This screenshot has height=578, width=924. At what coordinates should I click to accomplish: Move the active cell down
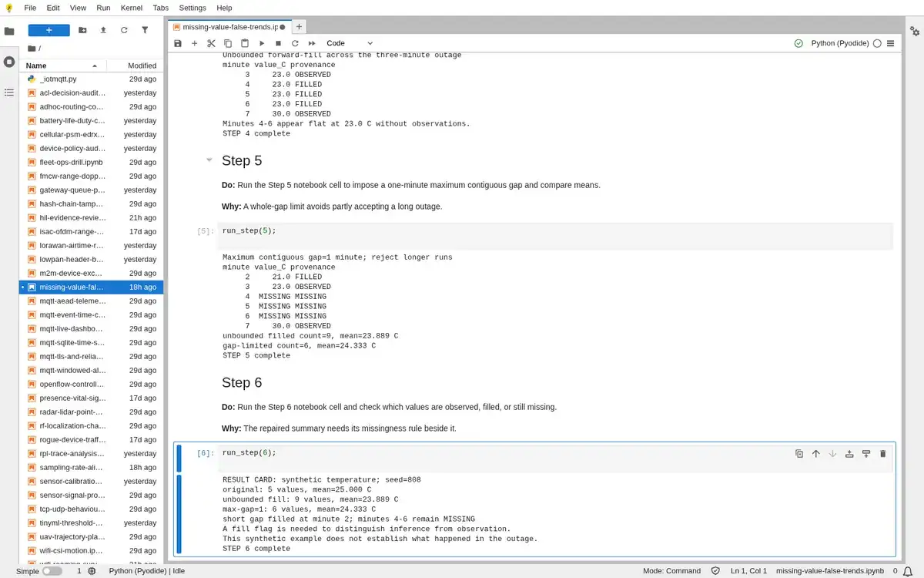click(832, 454)
